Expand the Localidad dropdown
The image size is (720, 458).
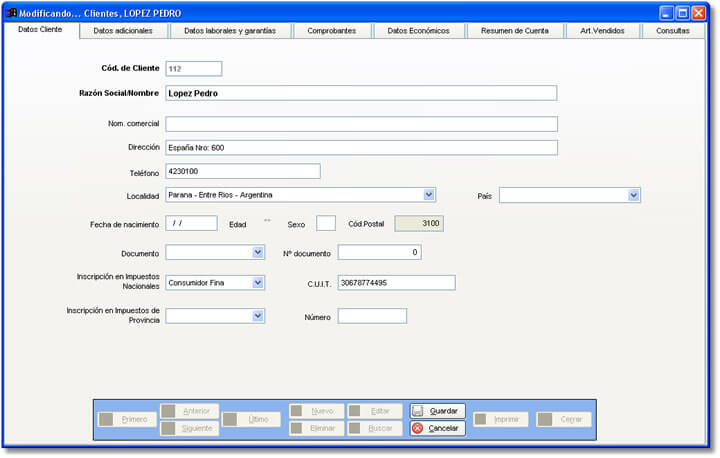tap(428, 195)
